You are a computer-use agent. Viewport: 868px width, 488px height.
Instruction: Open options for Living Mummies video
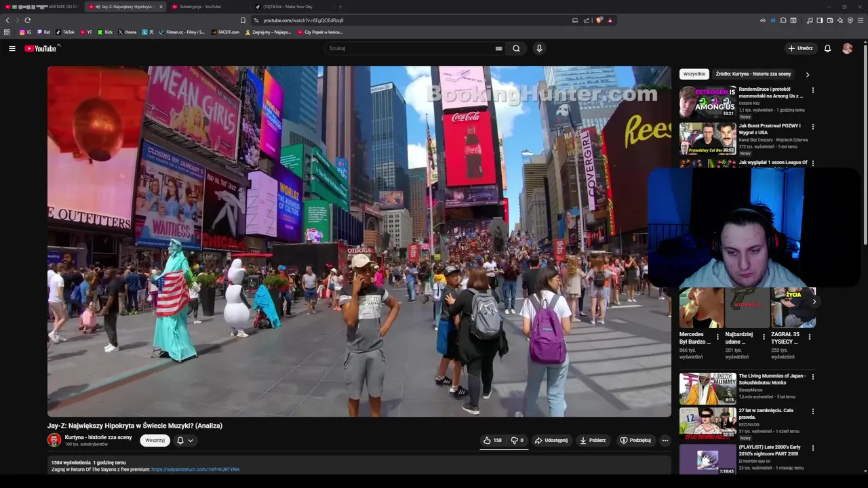813,376
